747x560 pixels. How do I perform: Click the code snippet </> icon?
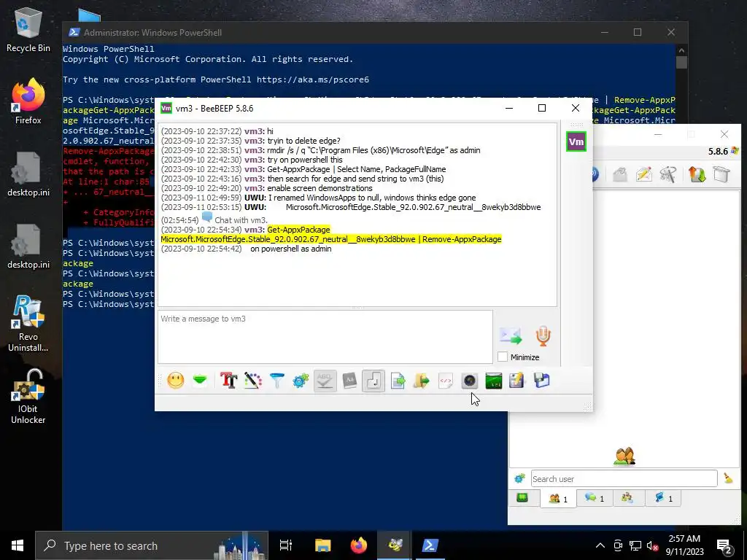[x=446, y=381]
